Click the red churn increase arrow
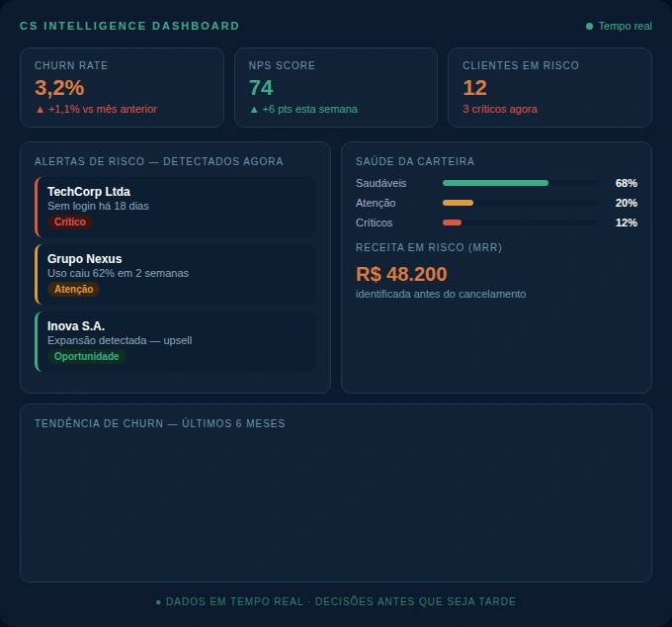Image resolution: width=672 pixels, height=627 pixels. 40,110
